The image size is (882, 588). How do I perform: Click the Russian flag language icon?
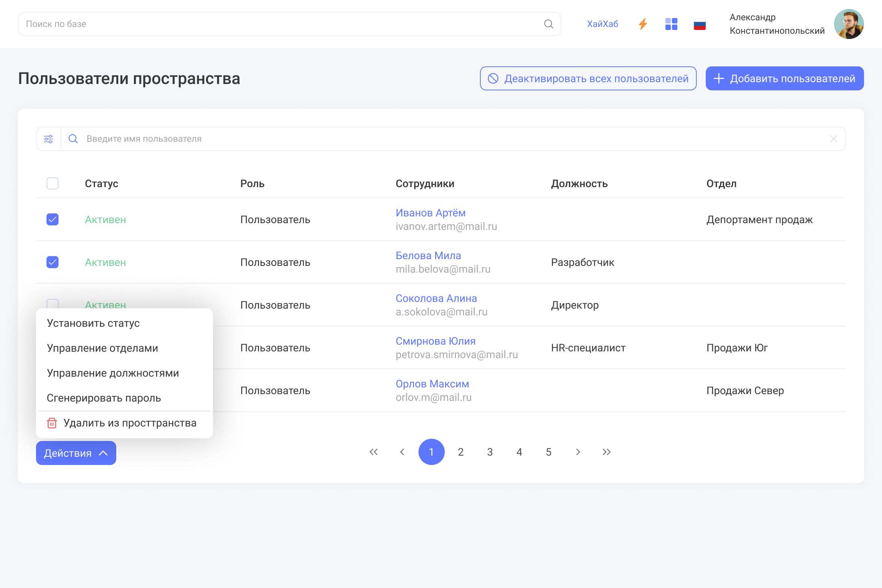(699, 24)
